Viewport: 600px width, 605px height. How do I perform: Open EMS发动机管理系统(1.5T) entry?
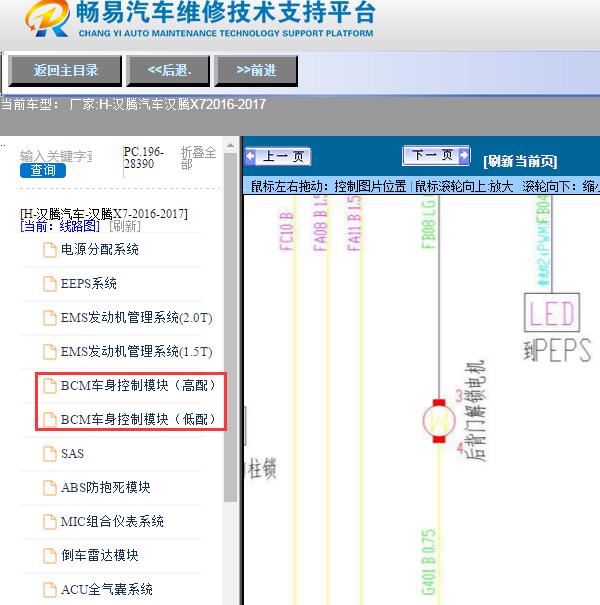coord(136,352)
